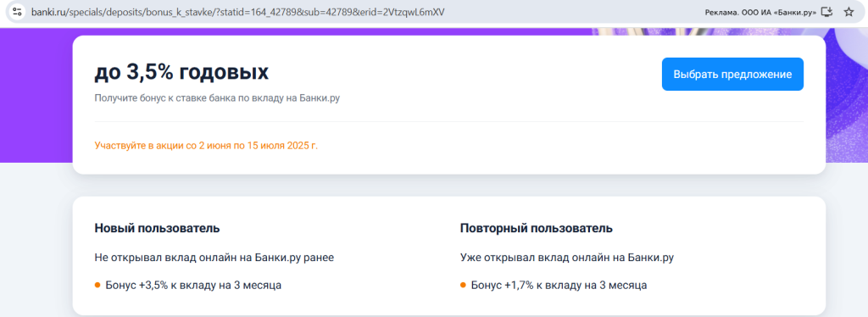Bookmark this page with the star icon
This screenshot has width=868, height=317.
848,12
